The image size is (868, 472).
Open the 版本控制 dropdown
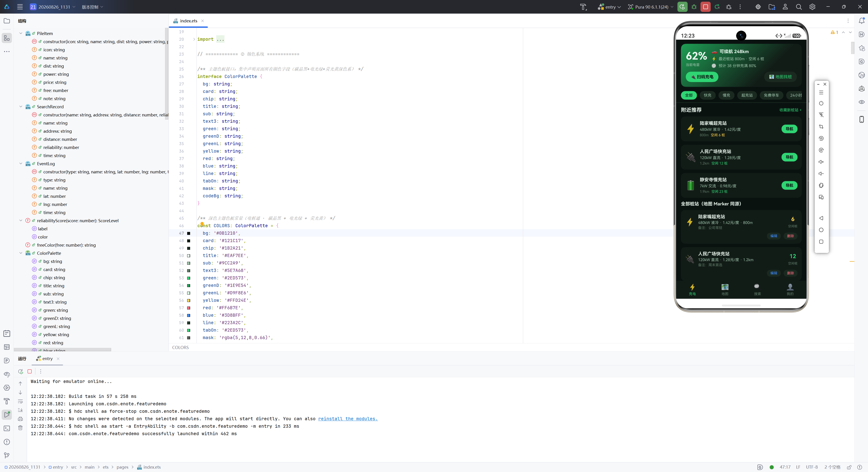(92, 7)
